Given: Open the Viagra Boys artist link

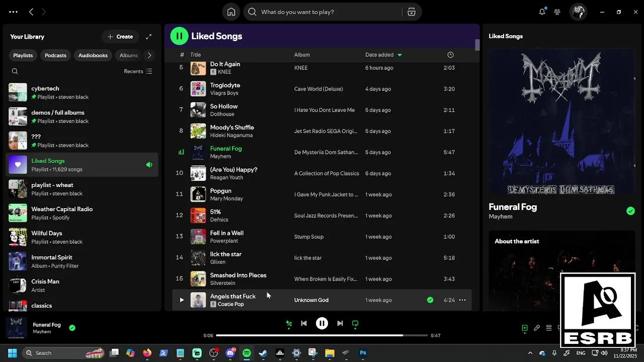Looking at the screenshot, I should click(224, 93).
